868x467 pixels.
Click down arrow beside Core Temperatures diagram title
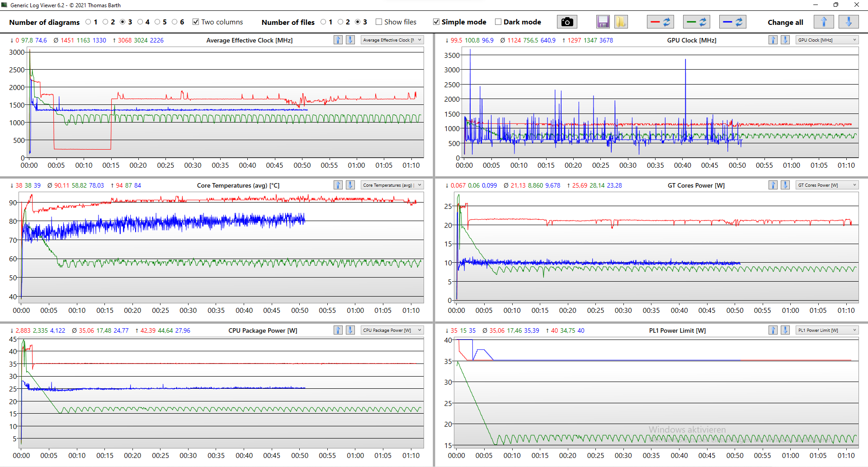click(350, 185)
